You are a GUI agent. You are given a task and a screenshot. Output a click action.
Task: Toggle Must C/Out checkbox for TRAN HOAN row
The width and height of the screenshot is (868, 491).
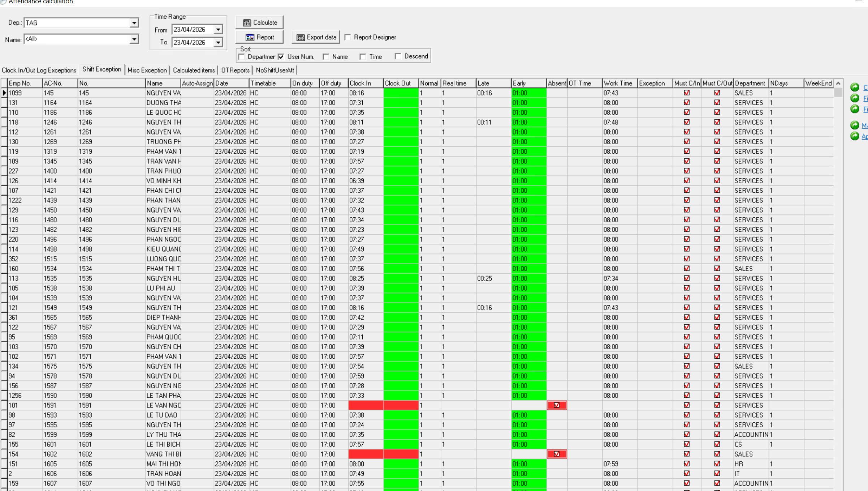click(717, 473)
